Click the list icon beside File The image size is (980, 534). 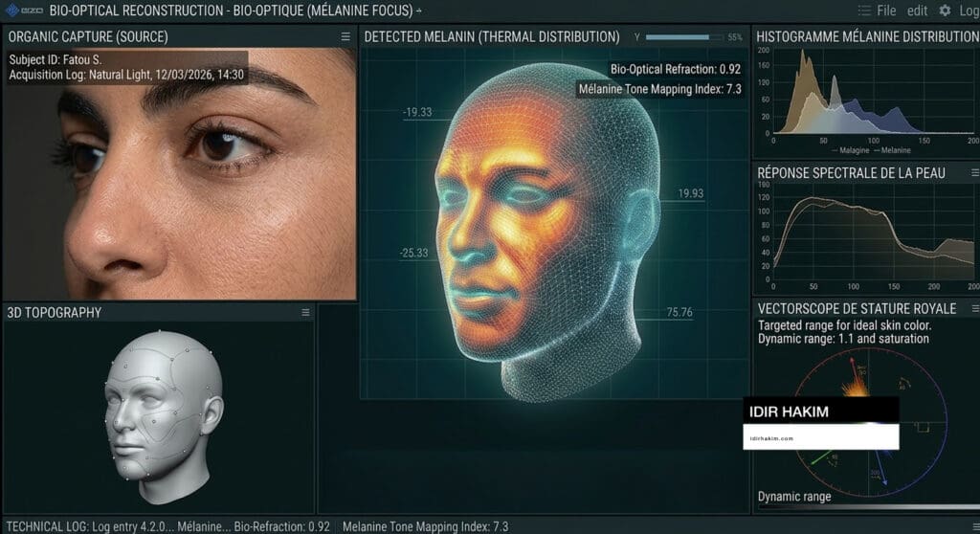click(864, 11)
